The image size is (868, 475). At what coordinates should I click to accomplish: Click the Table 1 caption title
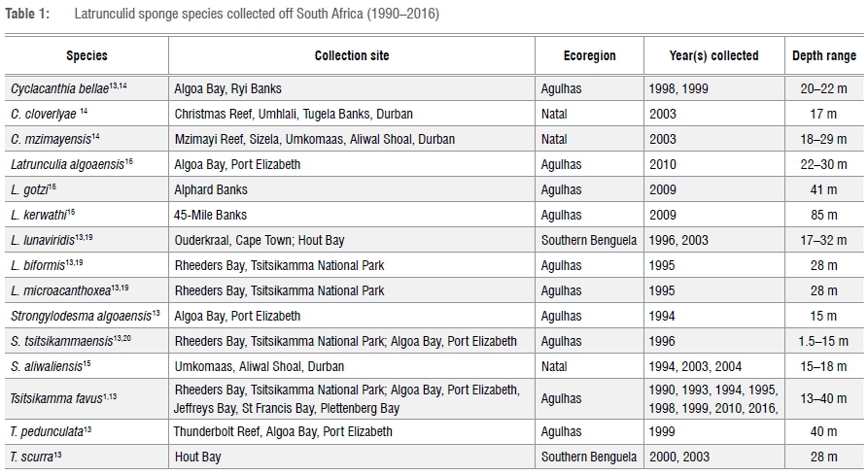[x=223, y=13]
